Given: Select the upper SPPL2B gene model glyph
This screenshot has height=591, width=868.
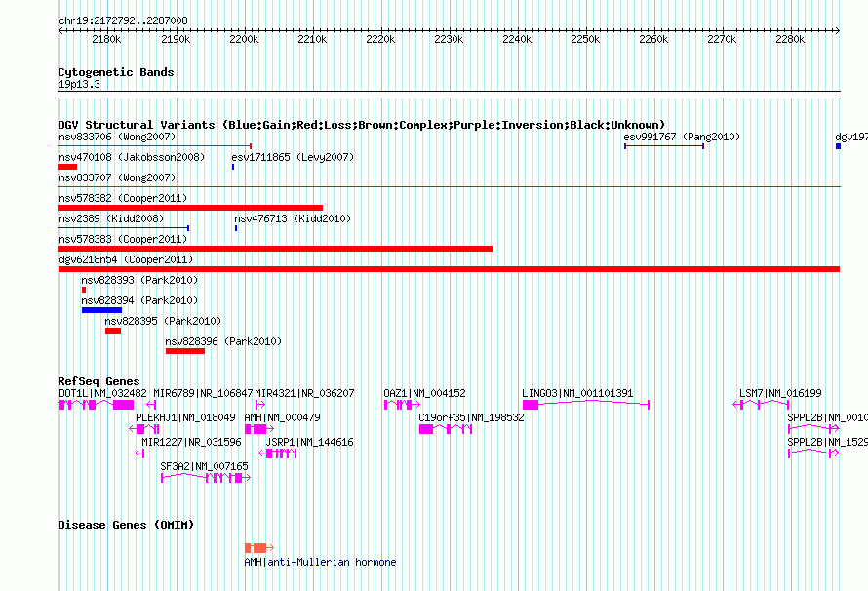Looking at the screenshot, I should pyautogui.click(x=813, y=429).
